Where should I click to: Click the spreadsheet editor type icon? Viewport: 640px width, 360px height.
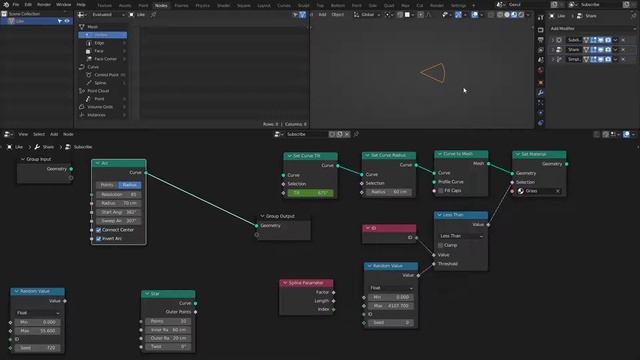pos(82,15)
